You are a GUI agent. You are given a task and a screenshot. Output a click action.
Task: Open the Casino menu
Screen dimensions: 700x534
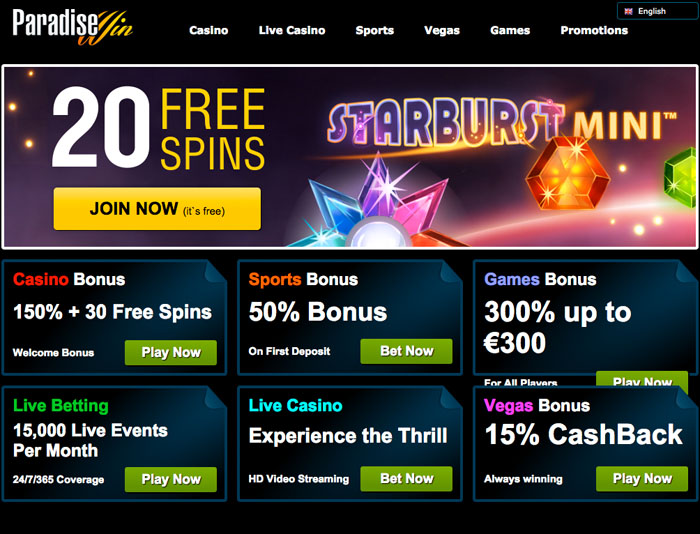(x=208, y=30)
